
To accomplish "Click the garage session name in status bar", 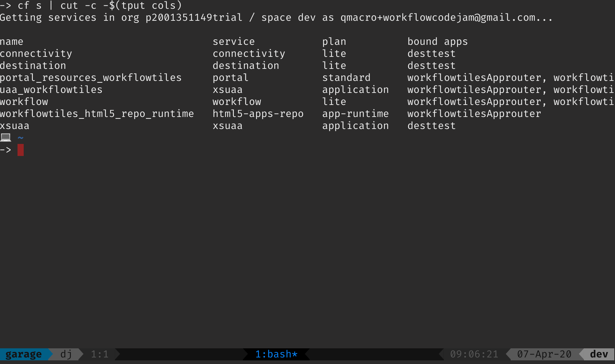I will (x=23, y=354).
